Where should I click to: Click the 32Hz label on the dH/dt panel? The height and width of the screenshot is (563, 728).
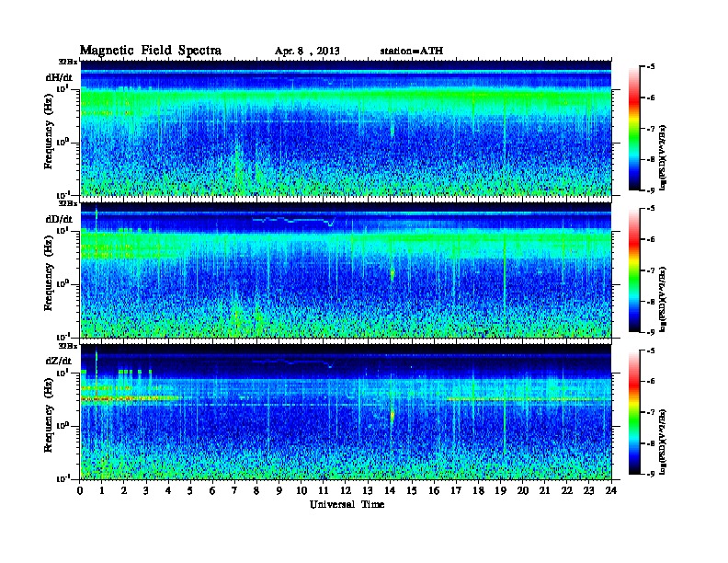[68, 62]
